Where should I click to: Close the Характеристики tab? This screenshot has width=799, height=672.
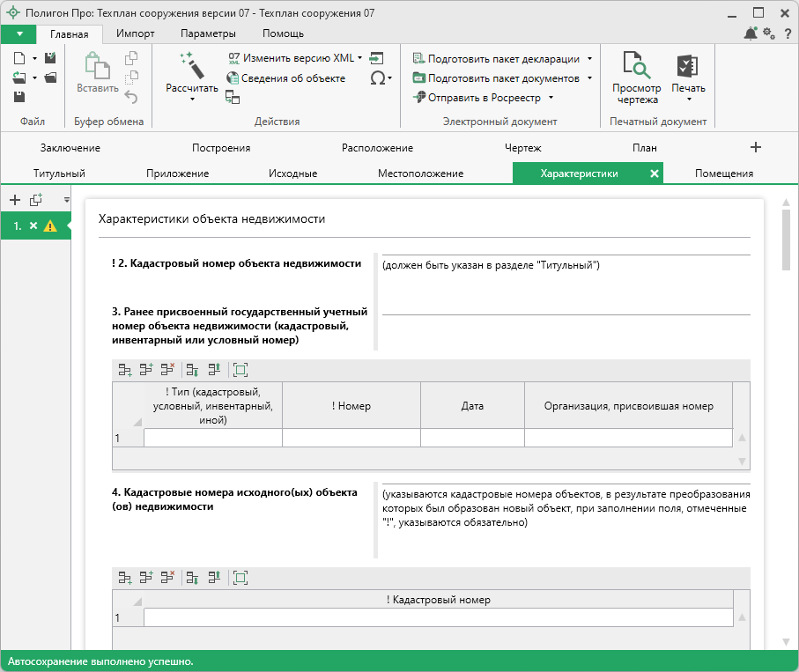click(x=654, y=174)
